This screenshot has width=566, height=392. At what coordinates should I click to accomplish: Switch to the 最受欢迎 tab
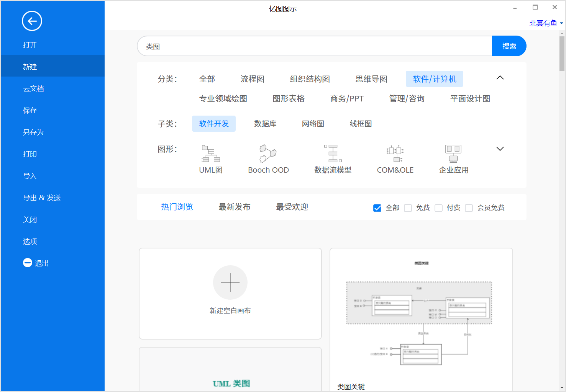coord(292,207)
